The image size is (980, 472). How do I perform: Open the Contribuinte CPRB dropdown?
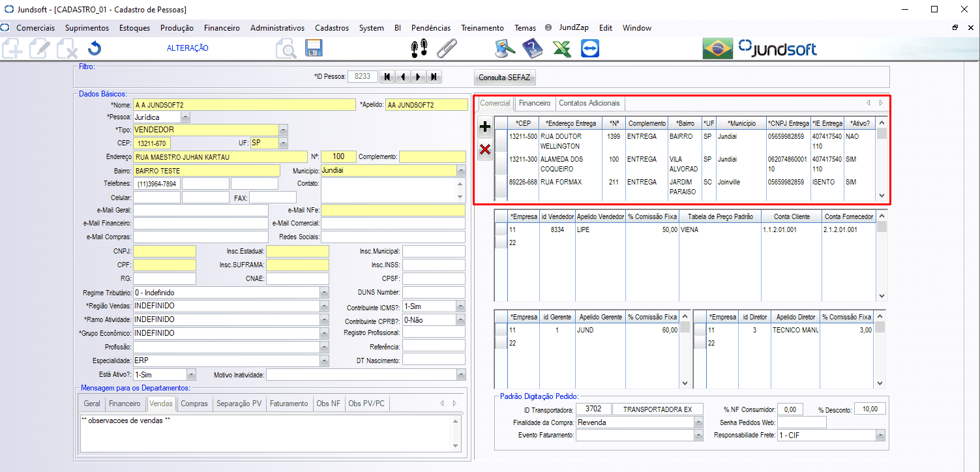(460, 320)
